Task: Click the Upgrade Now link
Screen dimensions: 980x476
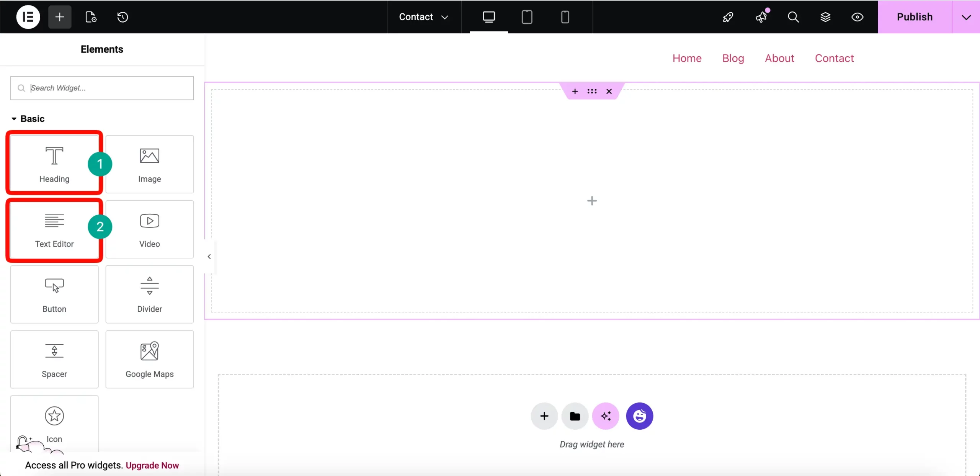Action: (152, 465)
